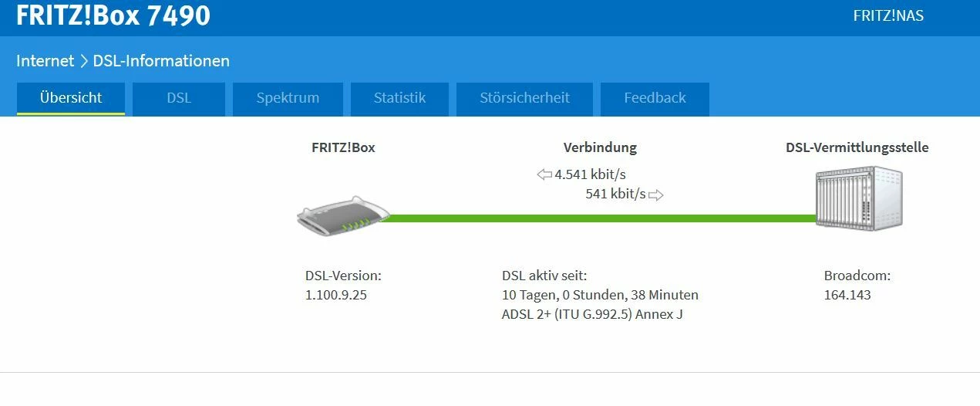Go to the Statistik tab
This screenshot has height=406, width=980.
tap(399, 98)
